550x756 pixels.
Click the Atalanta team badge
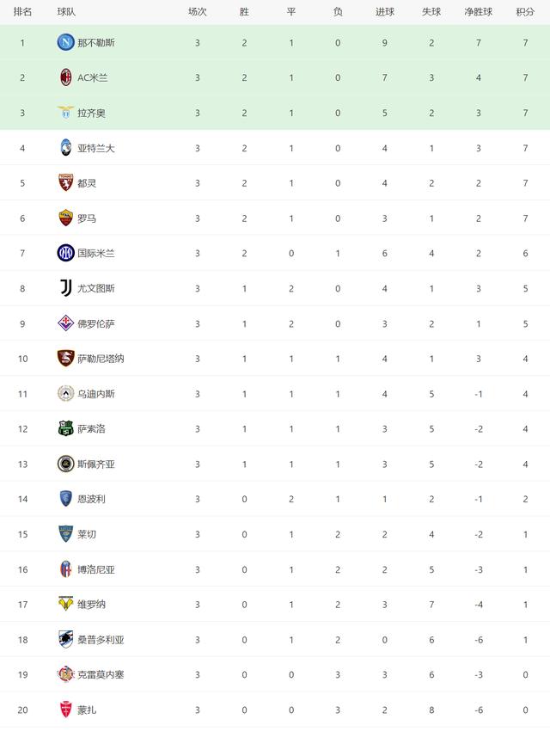pos(65,148)
